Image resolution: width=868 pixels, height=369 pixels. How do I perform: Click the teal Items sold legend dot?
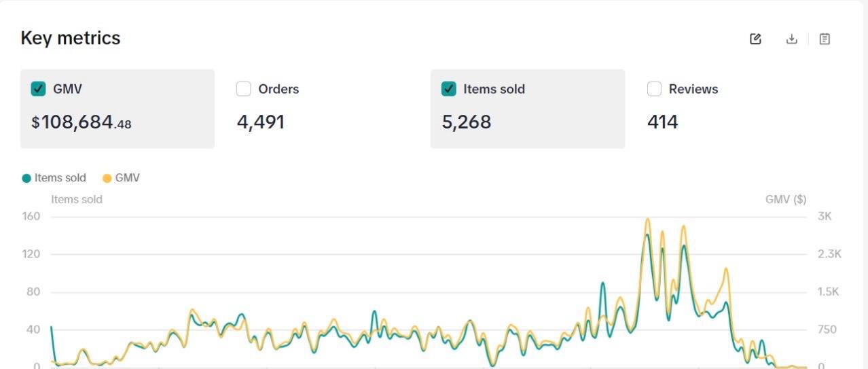click(26, 178)
